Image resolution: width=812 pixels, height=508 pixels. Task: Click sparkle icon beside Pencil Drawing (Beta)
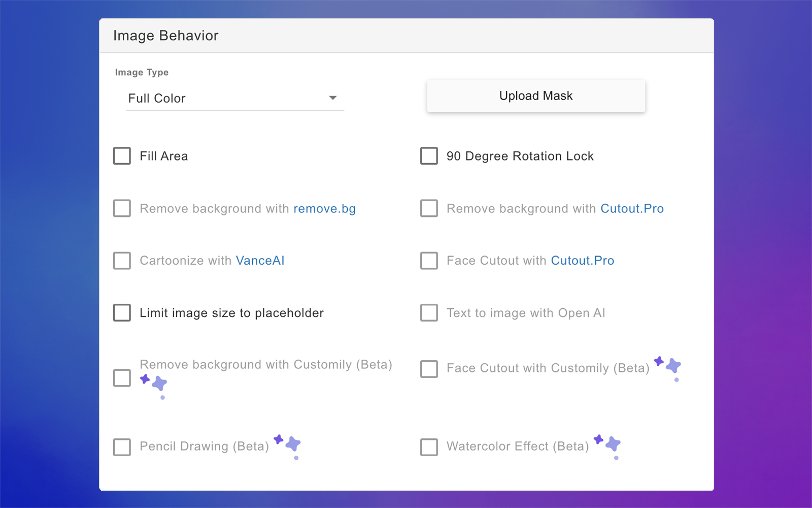[288, 446]
